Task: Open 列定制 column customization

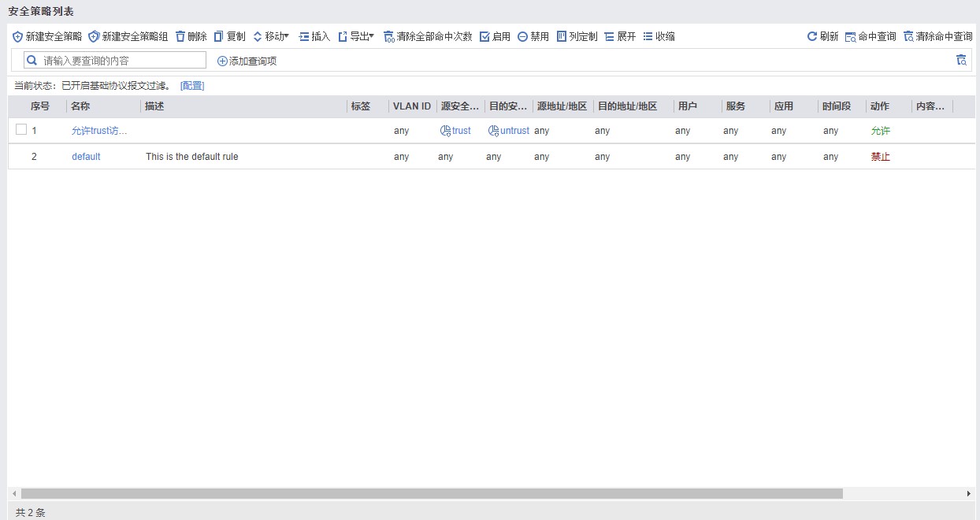Action: tap(577, 37)
